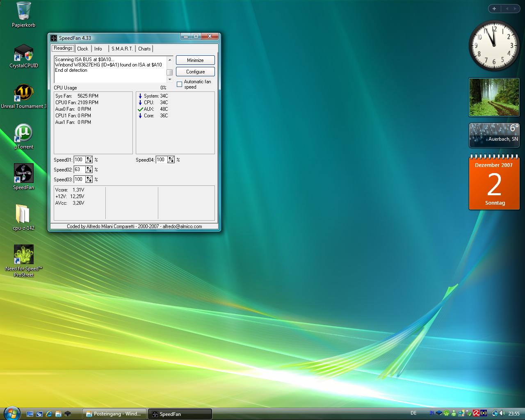The image size is (525, 420).
Task: Click the Dezember 2007 calendar gadget
Action: coord(494,183)
